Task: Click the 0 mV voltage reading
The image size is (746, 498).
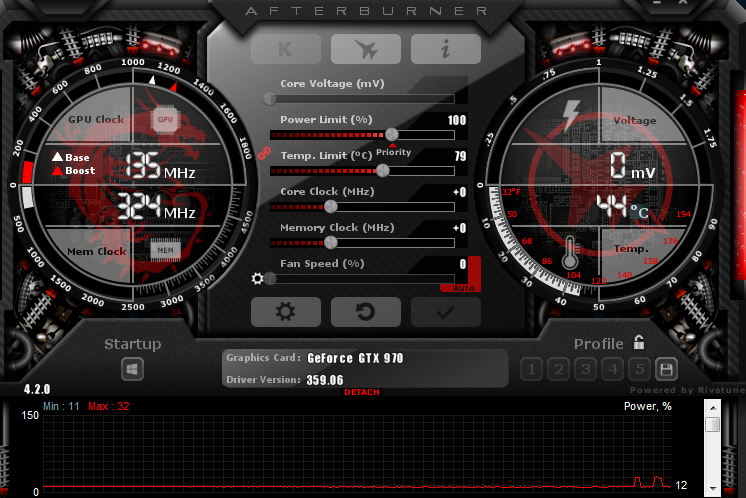Action: 632,166
